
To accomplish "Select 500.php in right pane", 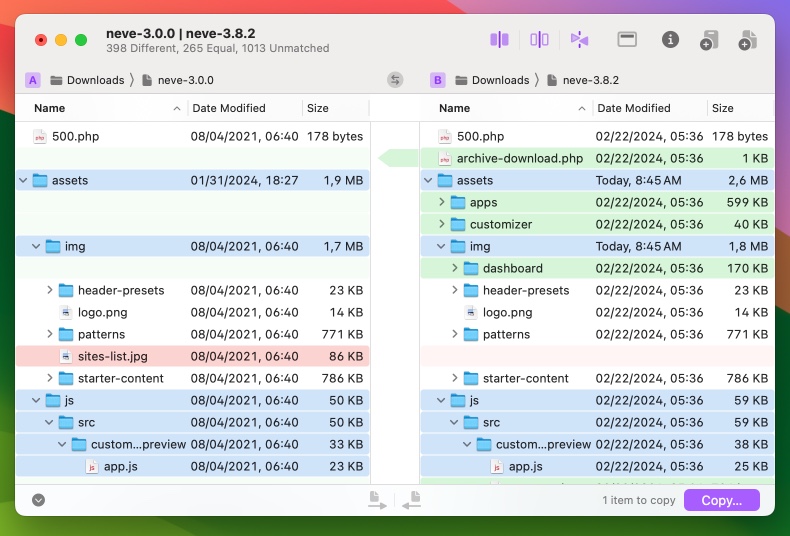I will click(597, 136).
